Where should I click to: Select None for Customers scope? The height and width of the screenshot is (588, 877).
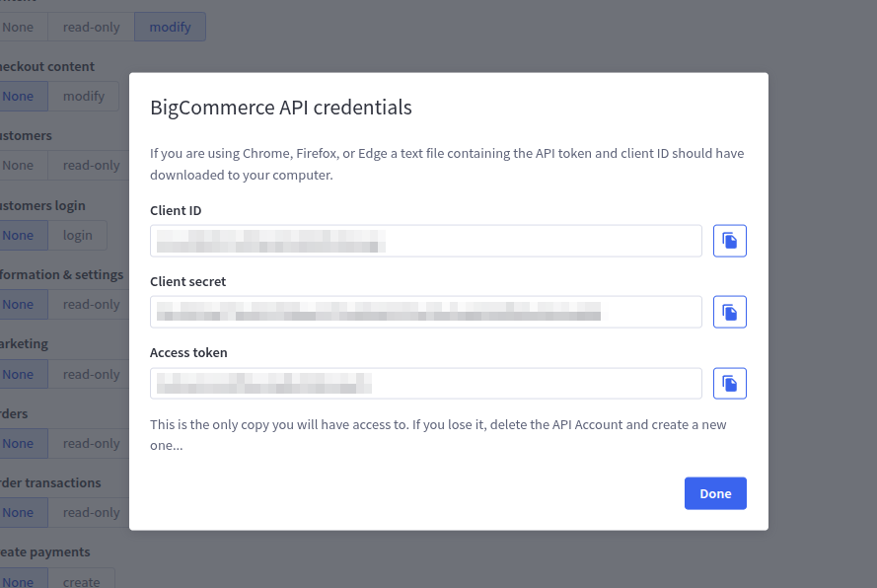(18, 165)
